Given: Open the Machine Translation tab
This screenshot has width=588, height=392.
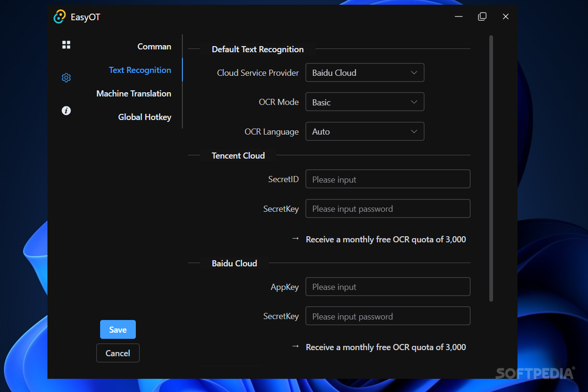Looking at the screenshot, I should point(134,94).
